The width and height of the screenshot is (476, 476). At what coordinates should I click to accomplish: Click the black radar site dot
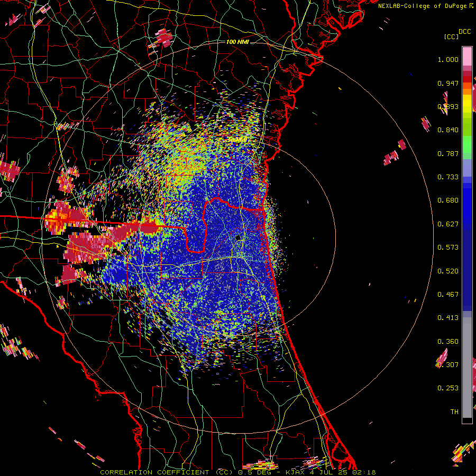(x=237, y=237)
